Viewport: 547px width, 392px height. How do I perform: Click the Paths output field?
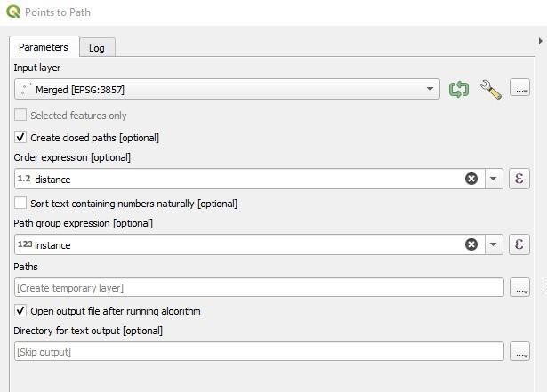[258, 287]
